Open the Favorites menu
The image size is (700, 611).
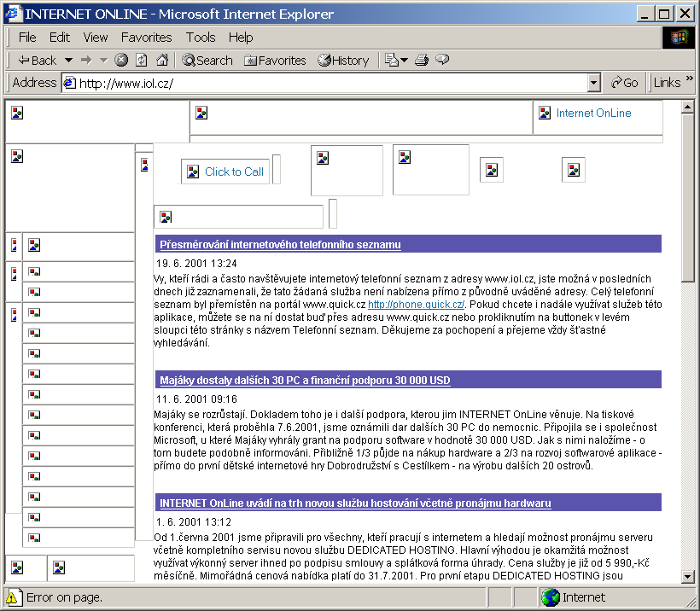(x=147, y=37)
